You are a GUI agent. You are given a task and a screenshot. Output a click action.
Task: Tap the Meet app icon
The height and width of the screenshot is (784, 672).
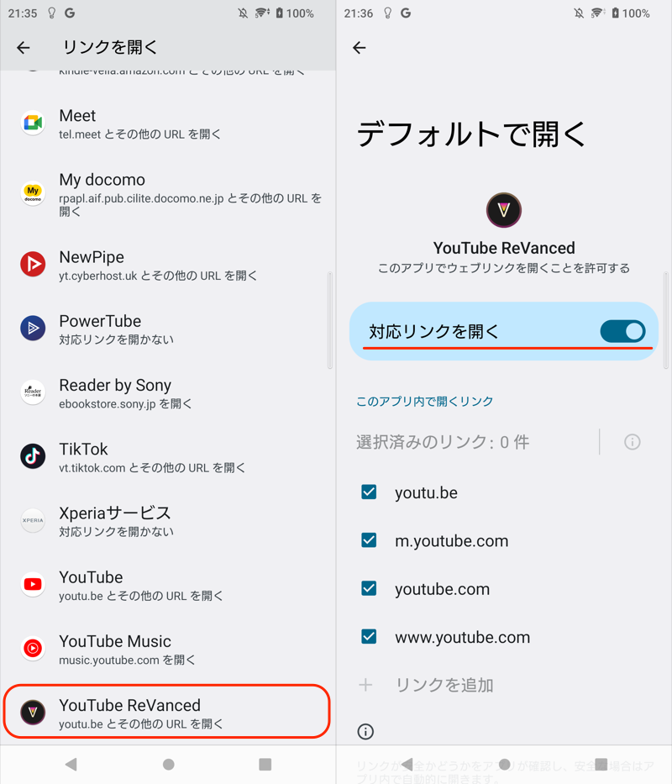point(33,124)
